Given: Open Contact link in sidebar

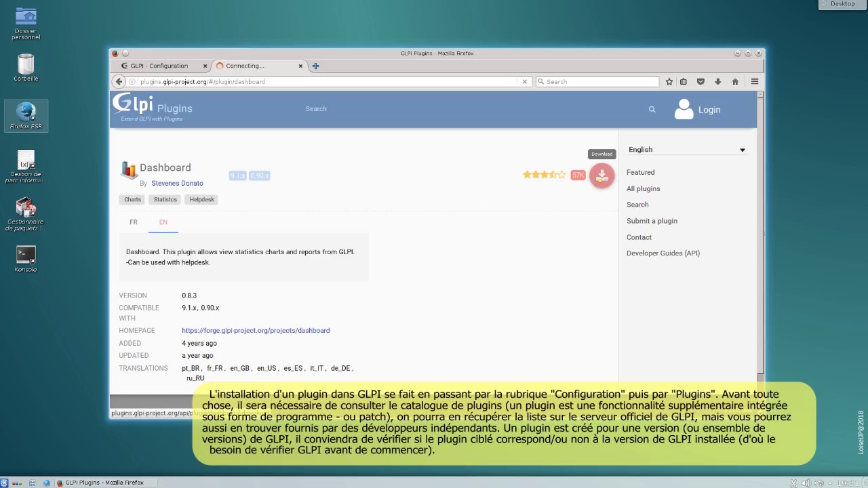Looking at the screenshot, I should tap(639, 237).
